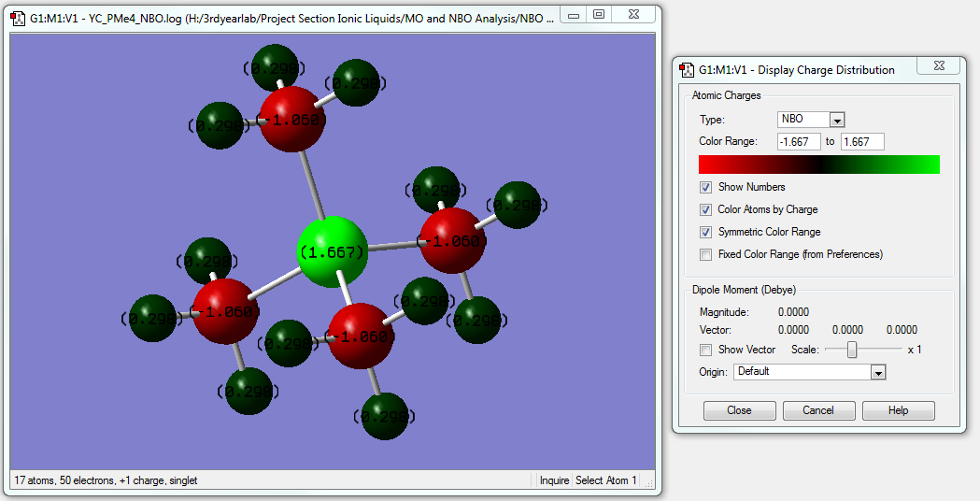Click Inquire in the status bar
The width and height of the screenshot is (980, 501).
point(554,480)
